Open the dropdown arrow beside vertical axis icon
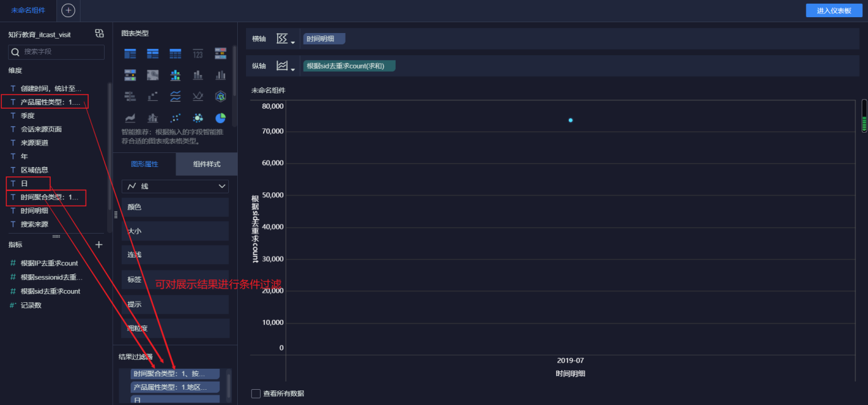Viewport: 868px width, 405px height. (293, 69)
